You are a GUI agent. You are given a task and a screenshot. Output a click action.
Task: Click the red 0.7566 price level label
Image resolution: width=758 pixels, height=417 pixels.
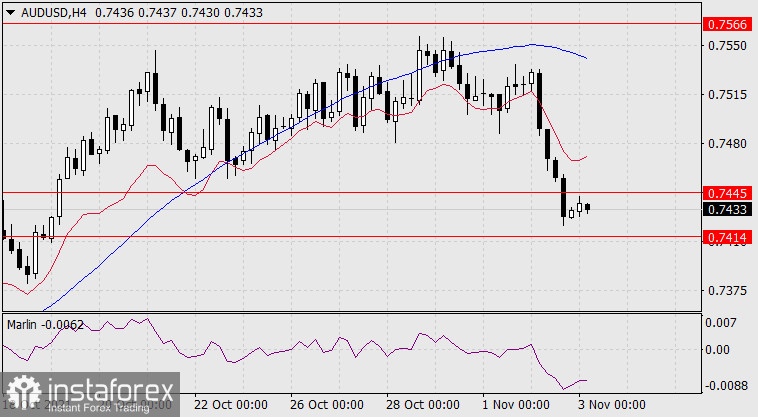725,23
